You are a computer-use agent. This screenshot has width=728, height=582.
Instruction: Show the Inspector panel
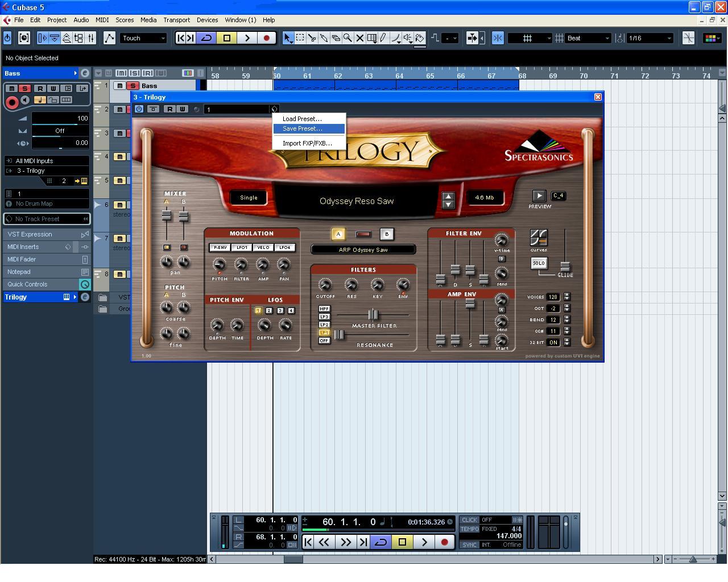[42, 38]
